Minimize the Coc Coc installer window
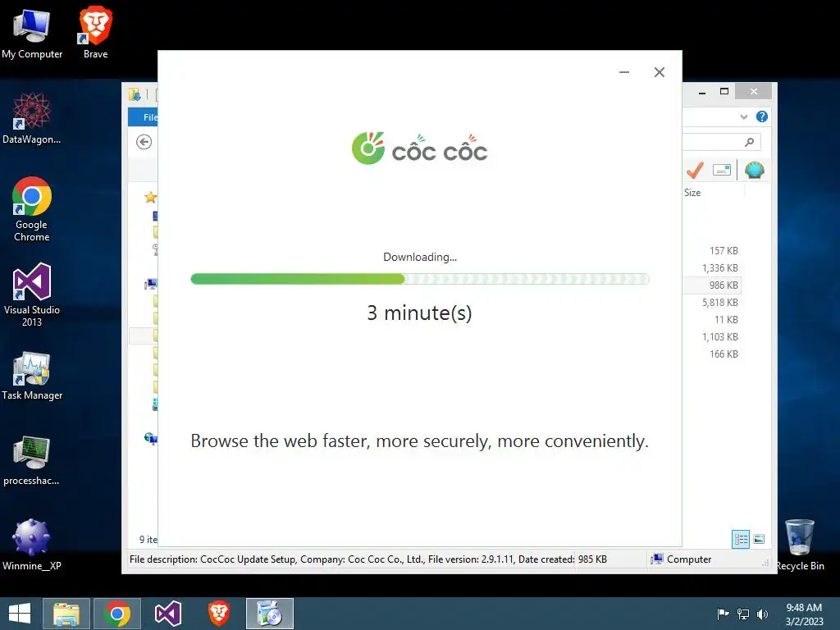Viewport: 840px width, 630px height. click(x=624, y=72)
